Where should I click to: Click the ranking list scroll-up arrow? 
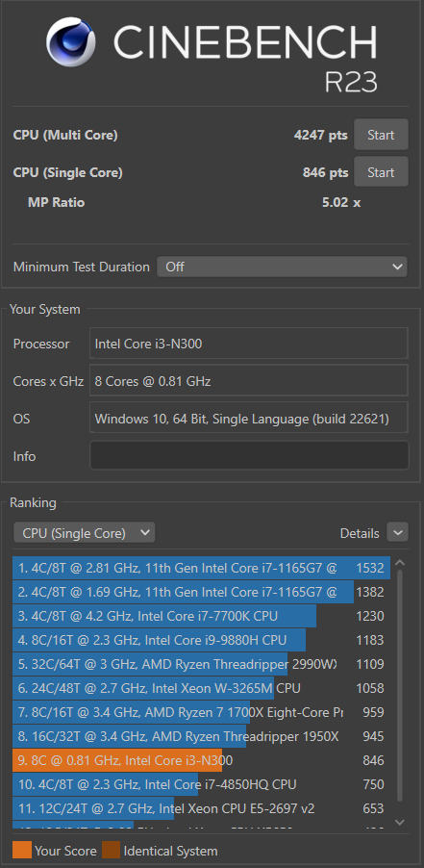[x=400, y=564]
